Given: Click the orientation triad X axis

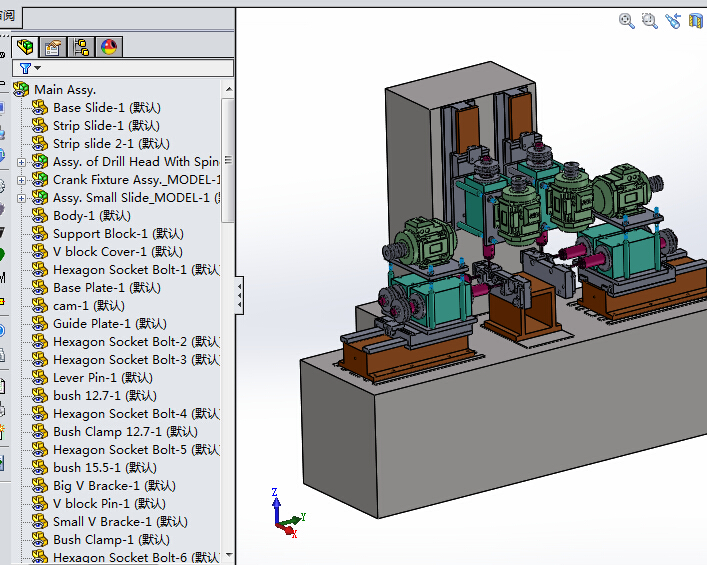Looking at the screenshot, I should click(x=289, y=531).
